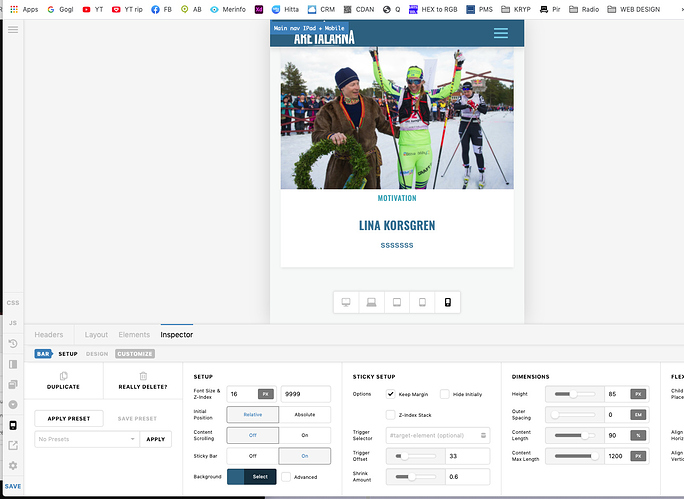Click the round dot icon in the sidebar
The image size is (684, 499).
point(13,404)
